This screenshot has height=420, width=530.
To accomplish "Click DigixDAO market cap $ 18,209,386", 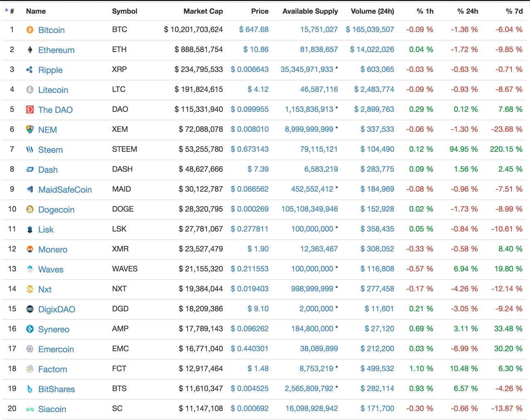I will coord(201,309).
